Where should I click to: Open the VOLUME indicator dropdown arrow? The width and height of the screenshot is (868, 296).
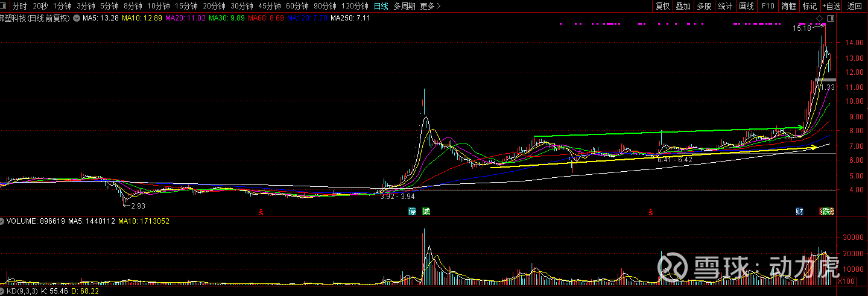3,221
